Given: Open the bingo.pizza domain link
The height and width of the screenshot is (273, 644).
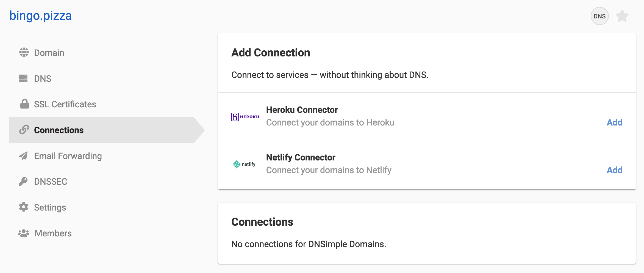Looking at the screenshot, I should coord(41,16).
